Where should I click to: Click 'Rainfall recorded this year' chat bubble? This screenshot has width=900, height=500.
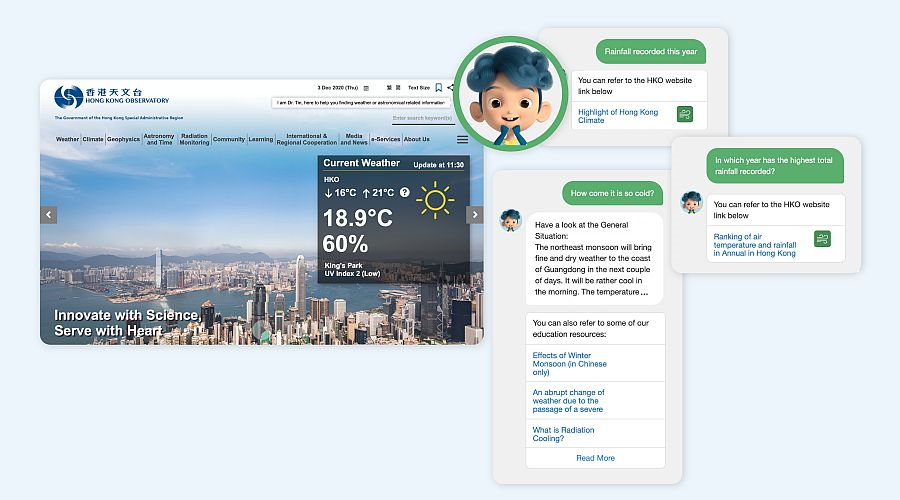click(x=651, y=52)
